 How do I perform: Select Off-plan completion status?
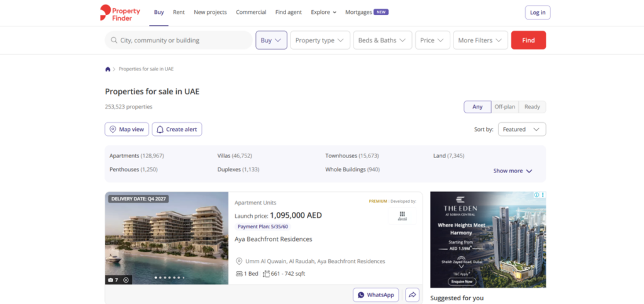click(505, 107)
